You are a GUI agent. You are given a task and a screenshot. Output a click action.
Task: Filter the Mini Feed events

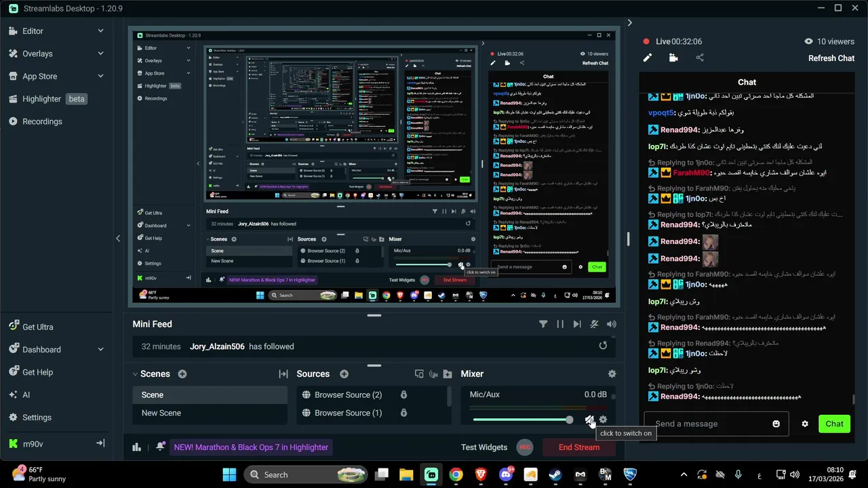click(543, 324)
